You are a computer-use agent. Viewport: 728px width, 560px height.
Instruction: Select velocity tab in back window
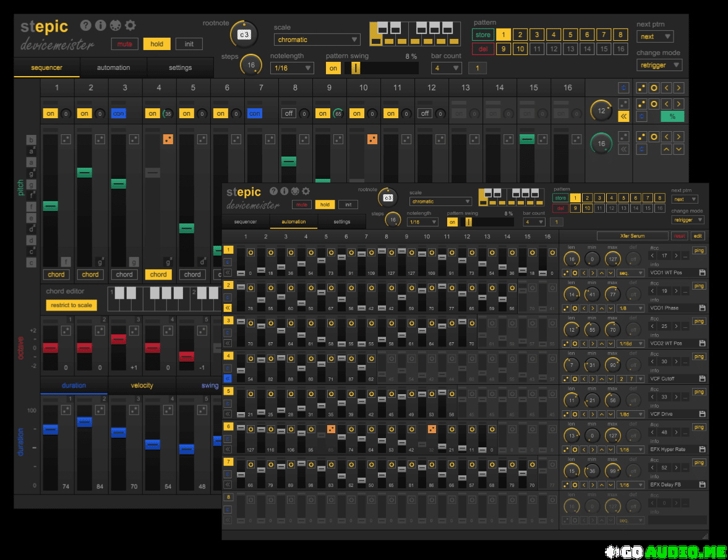point(142,386)
